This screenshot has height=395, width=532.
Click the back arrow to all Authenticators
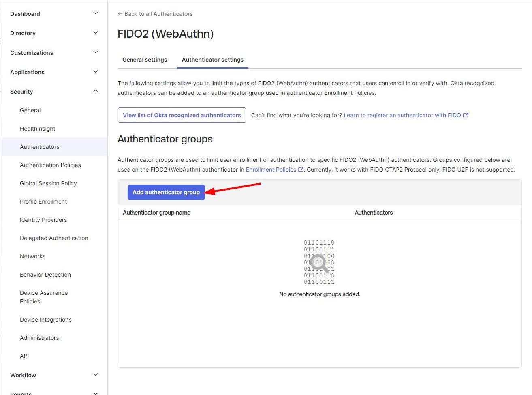(x=120, y=14)
